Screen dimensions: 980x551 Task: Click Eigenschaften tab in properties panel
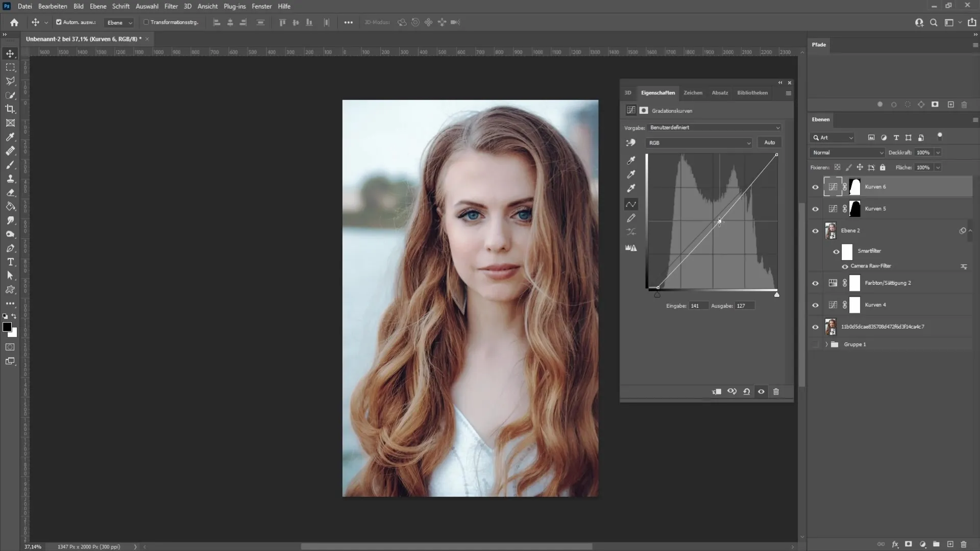tap(658, 92)
